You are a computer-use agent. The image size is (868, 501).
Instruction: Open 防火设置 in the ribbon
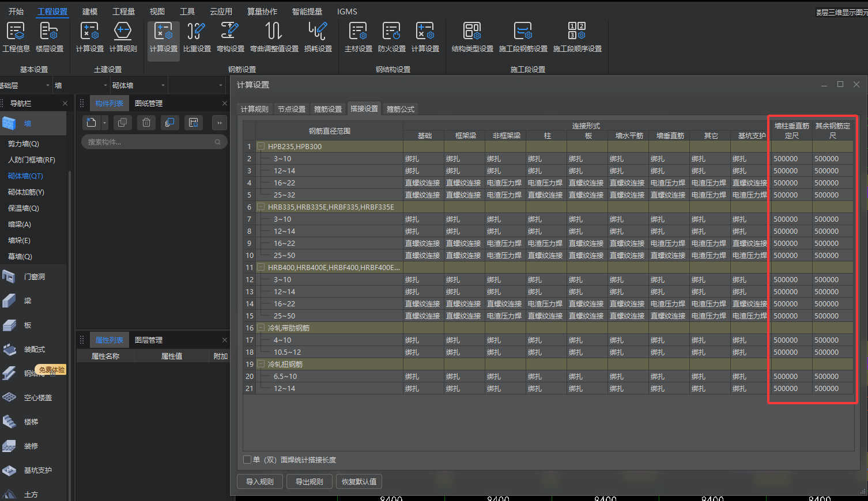[392, 37]
